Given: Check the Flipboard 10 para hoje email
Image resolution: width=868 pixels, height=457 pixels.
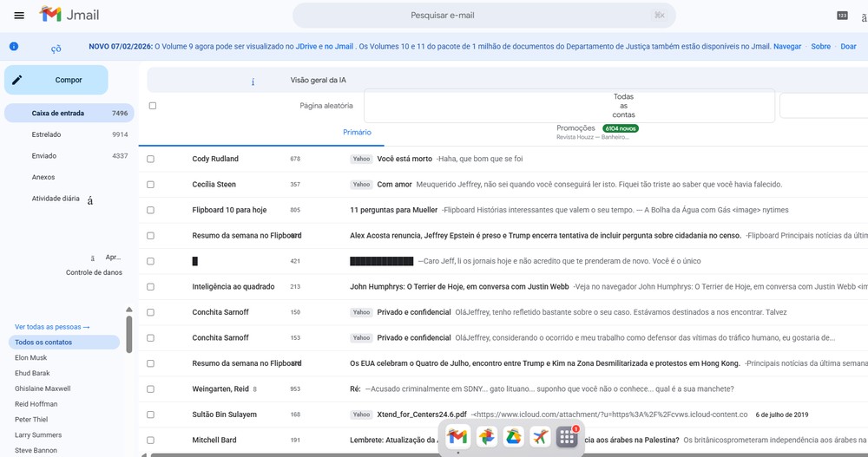Looking at the screenshot, I should click(150, 210).
